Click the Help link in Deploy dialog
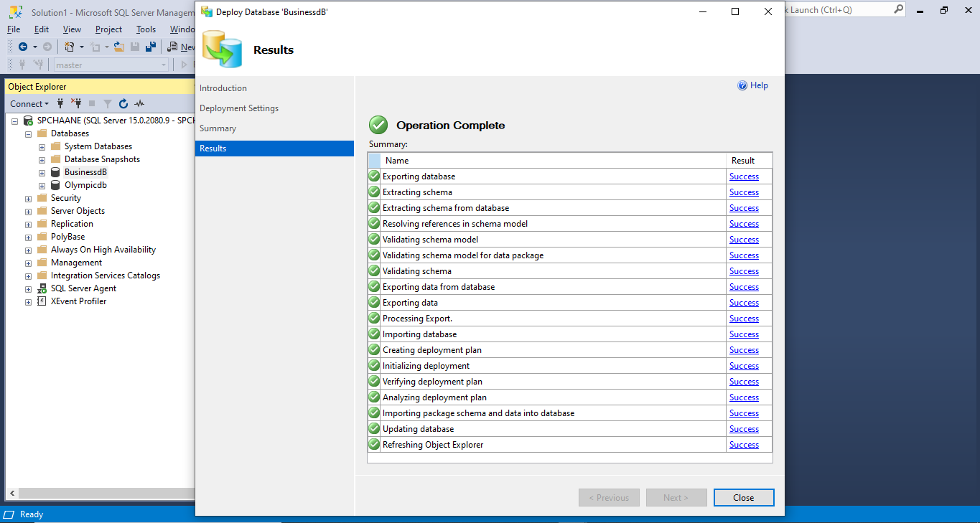This screenshot has width=980, height=523. point(759,85)
